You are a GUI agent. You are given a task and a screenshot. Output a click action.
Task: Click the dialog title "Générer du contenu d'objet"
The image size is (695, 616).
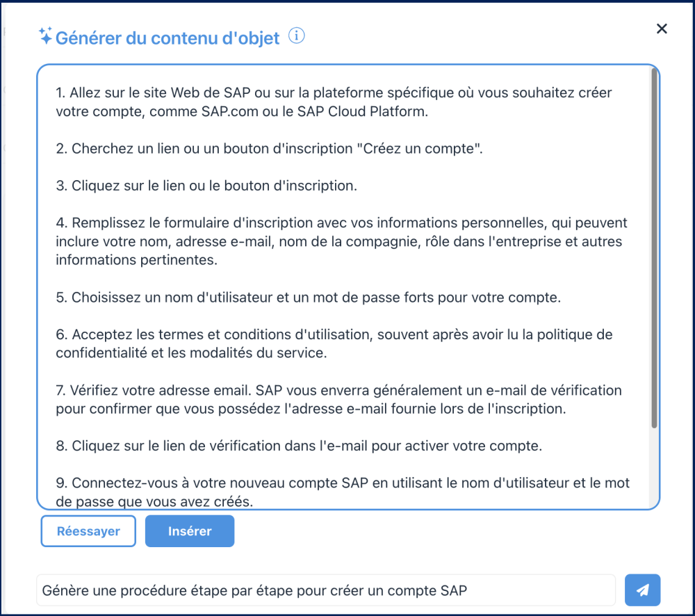click(167, 38)
